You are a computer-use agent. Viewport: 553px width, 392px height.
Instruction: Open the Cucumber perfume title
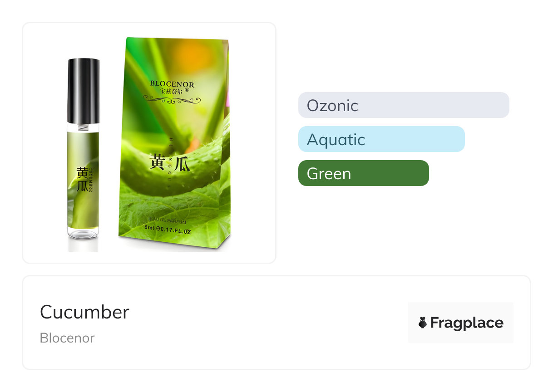click(x=84, y=312)
